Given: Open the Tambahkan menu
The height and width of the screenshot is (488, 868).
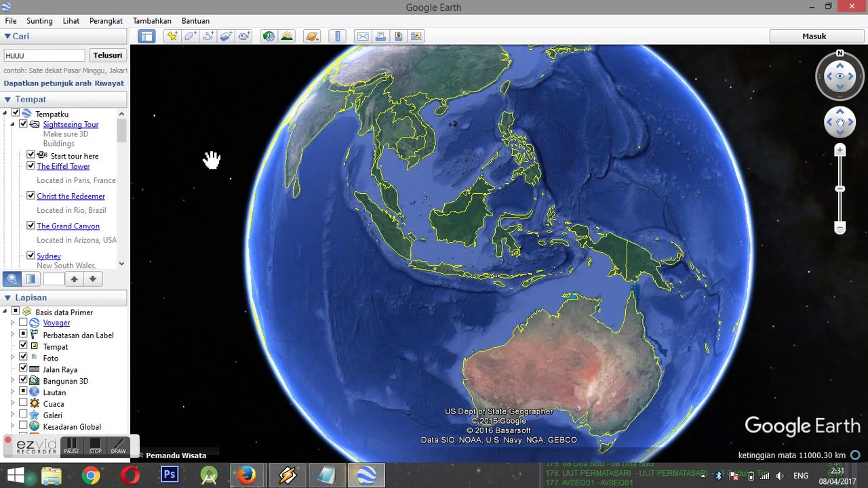Looking at the screenshot, I should (x=152, y=21).
